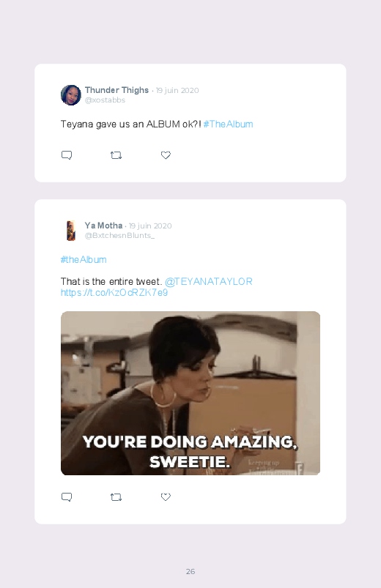The height and width of the screenshot is (588, 381).
Task: Click the Ya Motha display name
Action: (103, 226)
